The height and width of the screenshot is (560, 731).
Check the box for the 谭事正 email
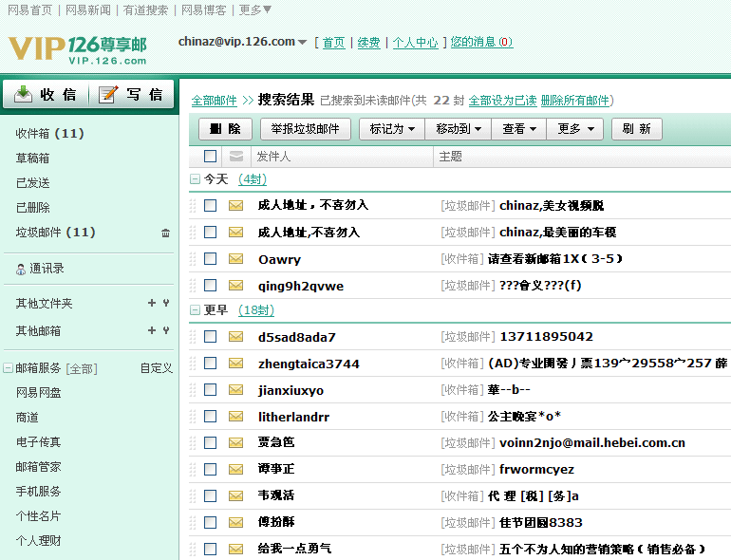coord(210,470)
